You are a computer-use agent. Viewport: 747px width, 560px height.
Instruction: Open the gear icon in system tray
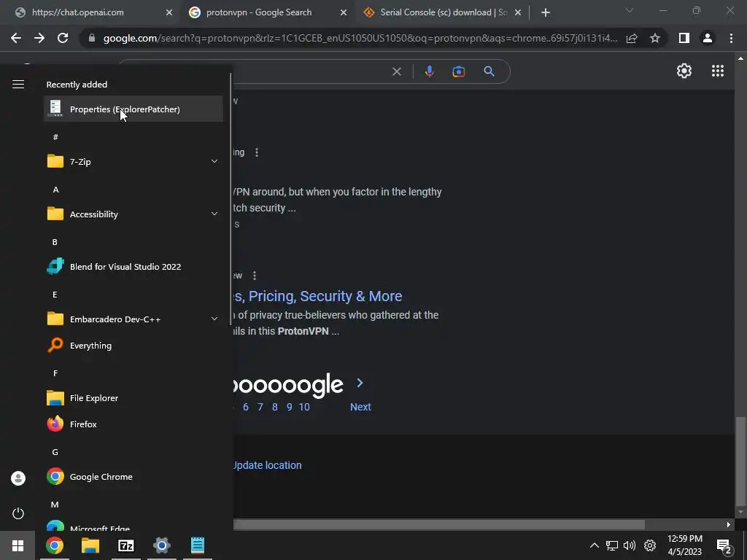pos(650,545)
